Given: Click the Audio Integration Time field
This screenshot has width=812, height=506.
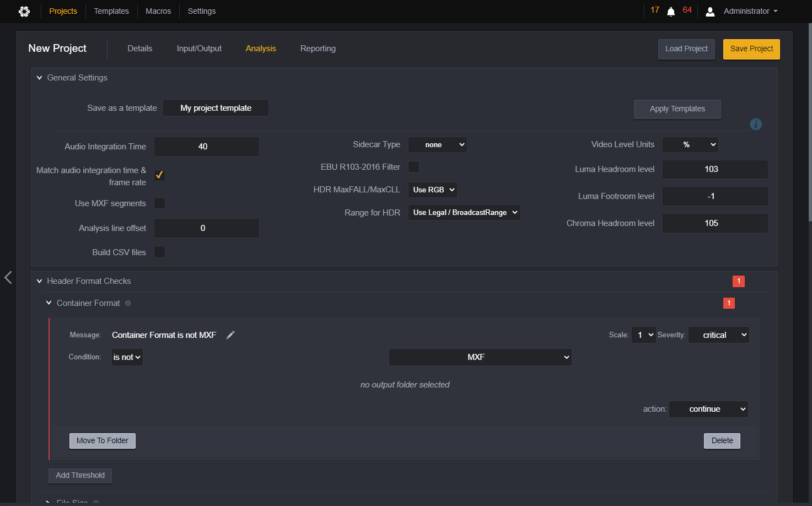Looking at the screenshot, I should tap(207, 147).
